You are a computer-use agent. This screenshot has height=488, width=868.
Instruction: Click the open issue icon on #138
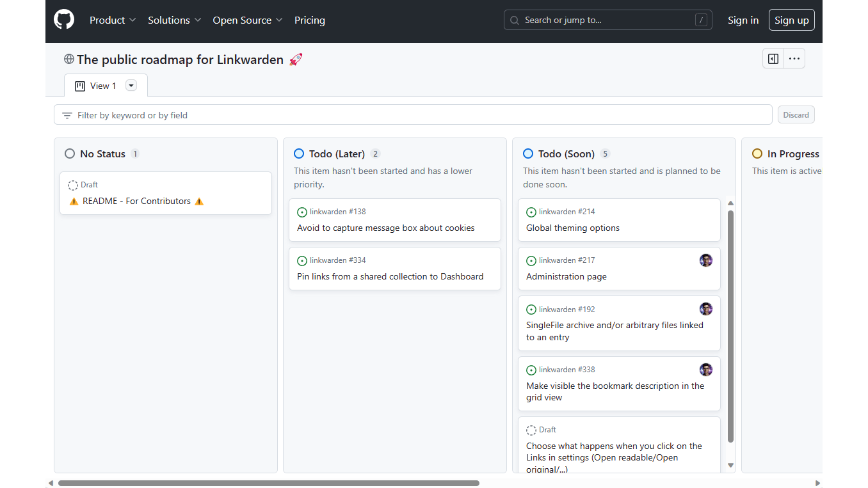(x=302, y=212)
